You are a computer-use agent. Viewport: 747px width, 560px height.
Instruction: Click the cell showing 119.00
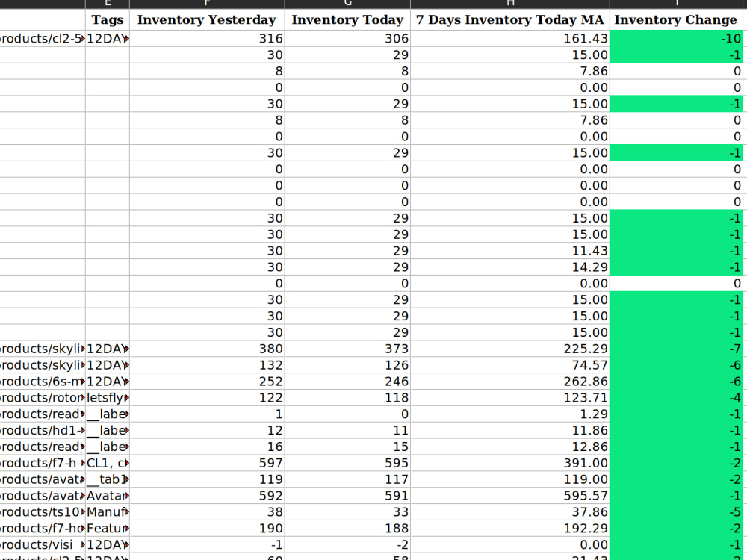pyautogui.click(x=509, y=479)
